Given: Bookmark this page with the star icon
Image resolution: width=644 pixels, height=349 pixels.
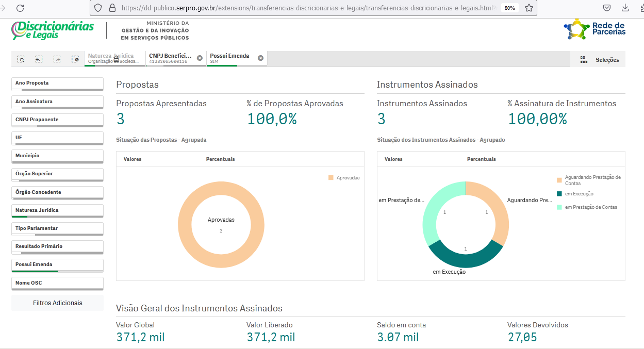Looking at the screenshot, I should 529,8.
